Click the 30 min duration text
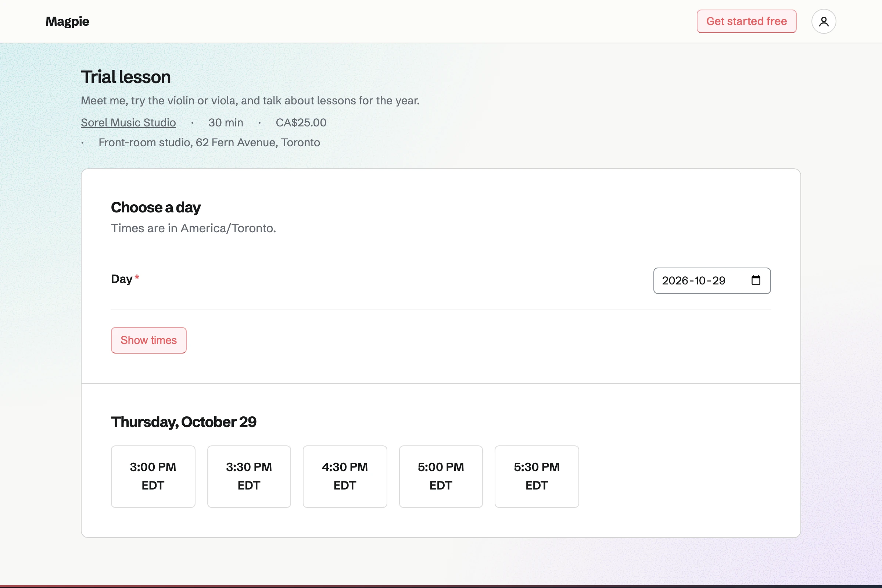882x588 pixels. [226, 123]
